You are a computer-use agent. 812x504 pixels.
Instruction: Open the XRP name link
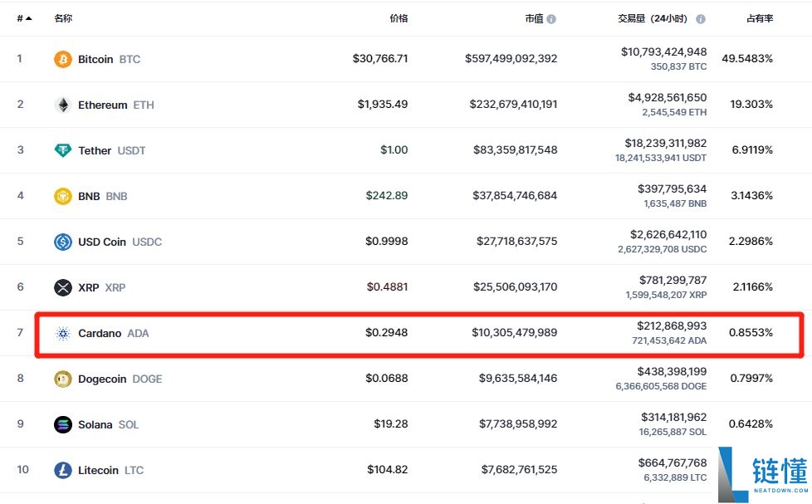pos(88,287)
